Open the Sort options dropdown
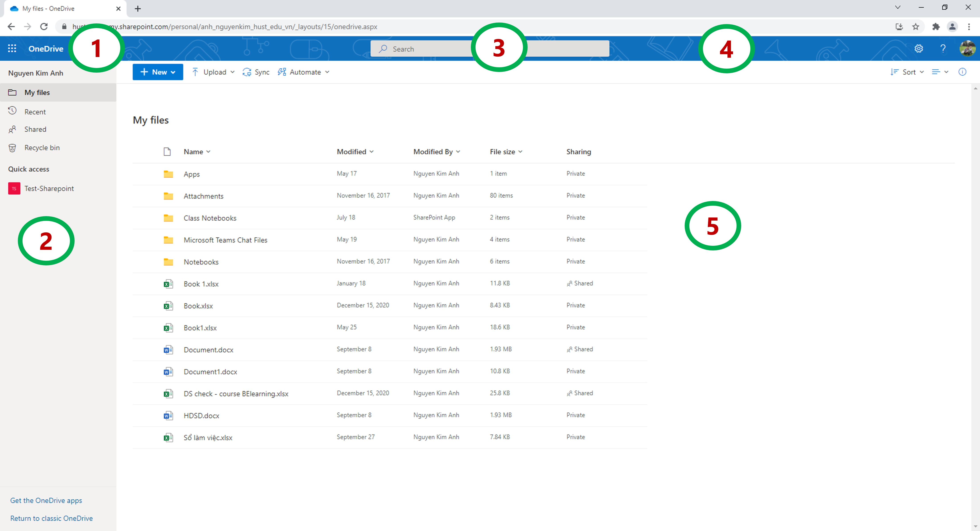This screenshot has height=531, width=980. click(907, 72)
